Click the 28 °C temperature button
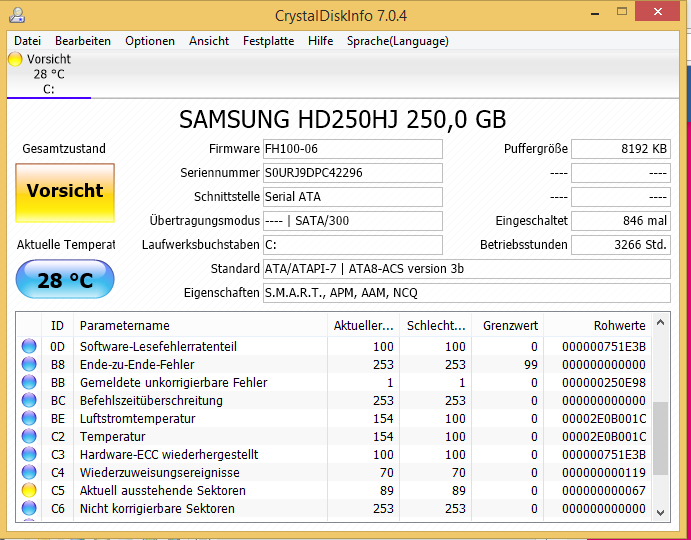Viewport: 691px width, 540px height. tap(65, 279)
